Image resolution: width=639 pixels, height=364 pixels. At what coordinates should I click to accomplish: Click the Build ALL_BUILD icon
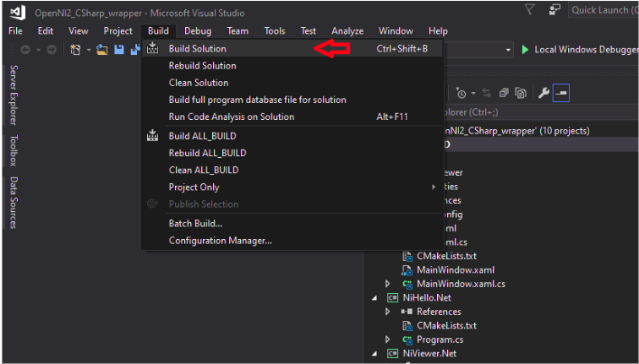click(152, 136)
